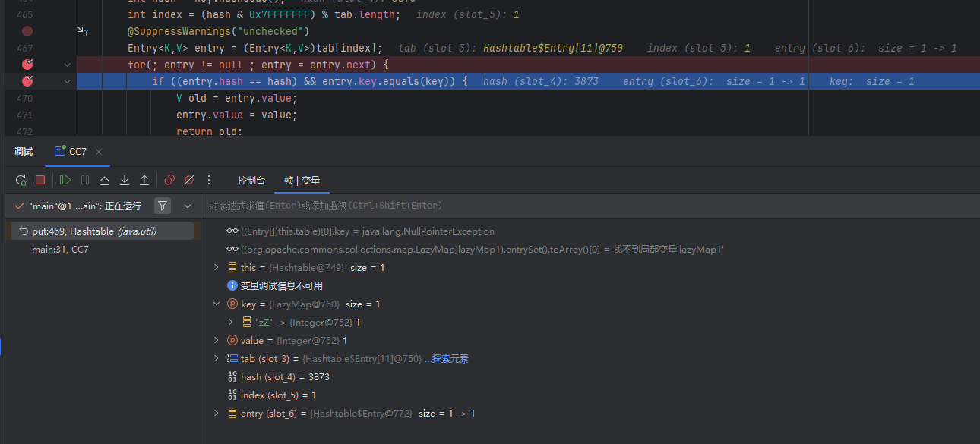The height and width of the screenshot is (444, 980).
Task: Open more debug actions menu
Action: (210, 180)
